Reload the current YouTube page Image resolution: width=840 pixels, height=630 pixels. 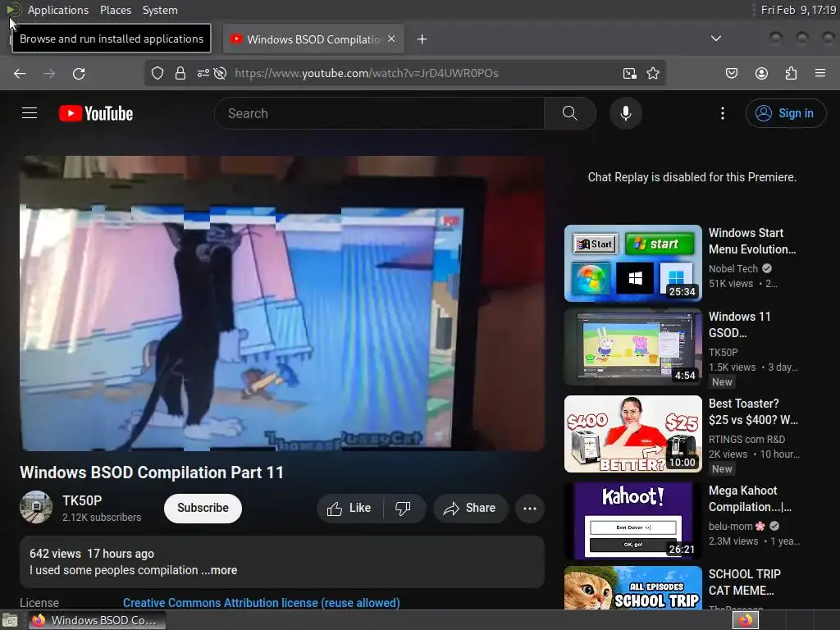tap(79, 73)
